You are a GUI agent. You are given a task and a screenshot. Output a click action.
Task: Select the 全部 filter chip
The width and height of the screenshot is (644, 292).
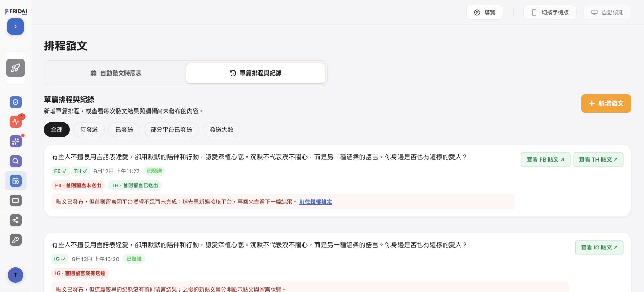[57, 130]
